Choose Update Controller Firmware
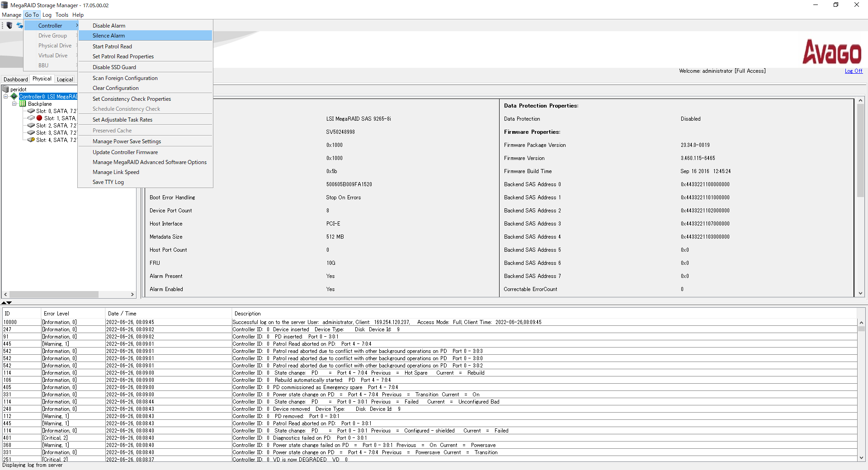 [145, 152]
